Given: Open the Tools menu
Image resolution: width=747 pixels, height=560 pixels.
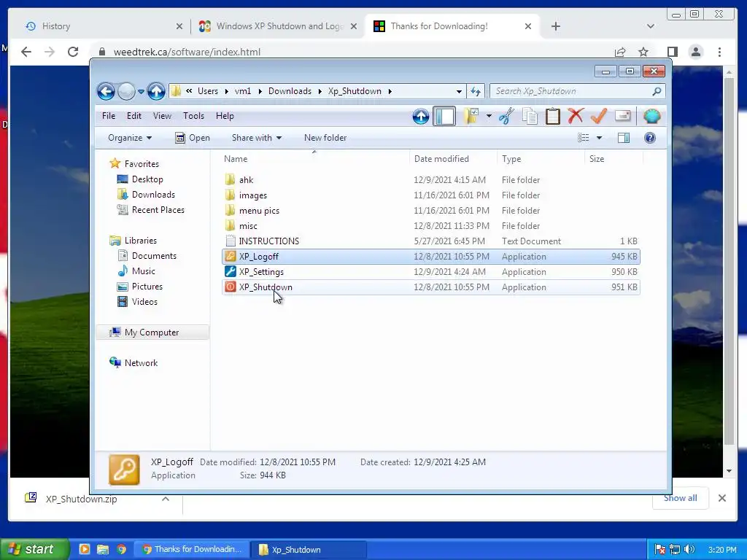Looking at the screenshot, I should (x=193, y=116).
